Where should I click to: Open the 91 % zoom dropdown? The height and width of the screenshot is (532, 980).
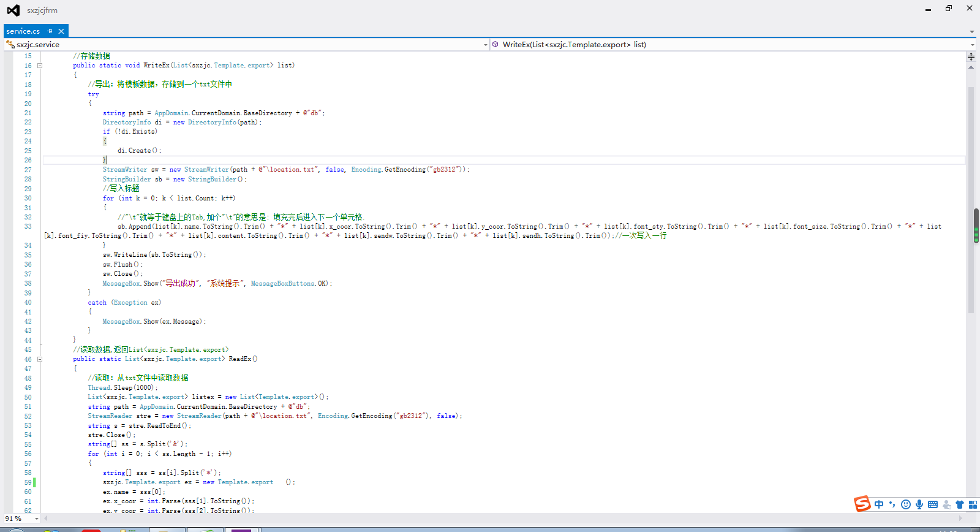[x=37, y=519]
